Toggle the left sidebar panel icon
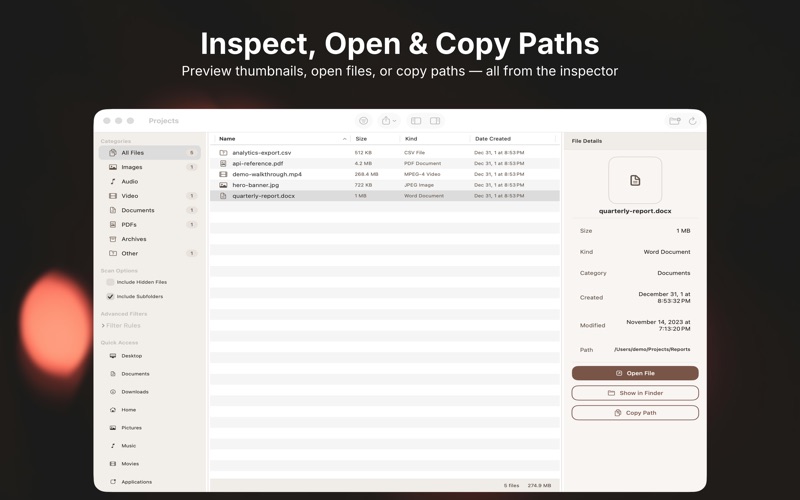 [416, 121]
